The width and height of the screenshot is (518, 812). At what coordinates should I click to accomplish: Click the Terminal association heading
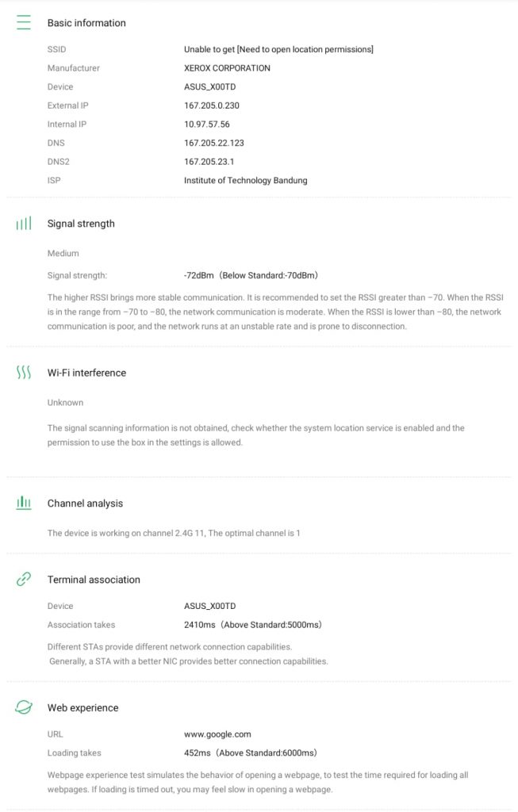(94, 580)
